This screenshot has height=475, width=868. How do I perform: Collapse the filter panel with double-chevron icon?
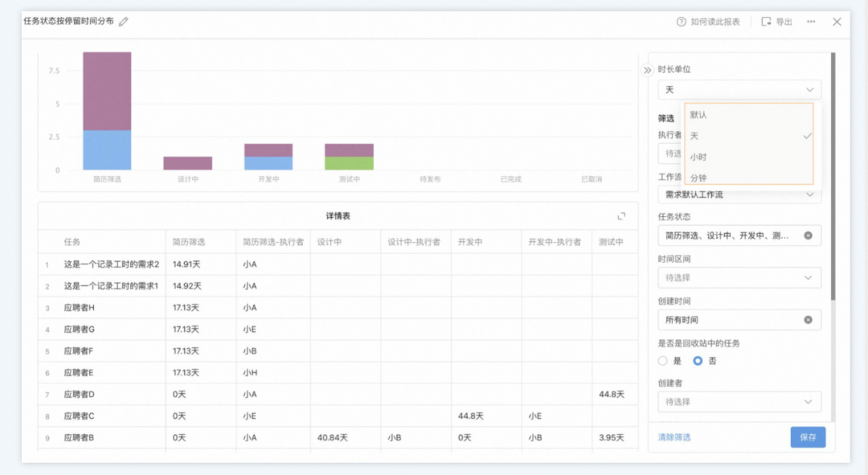point(648,70)
